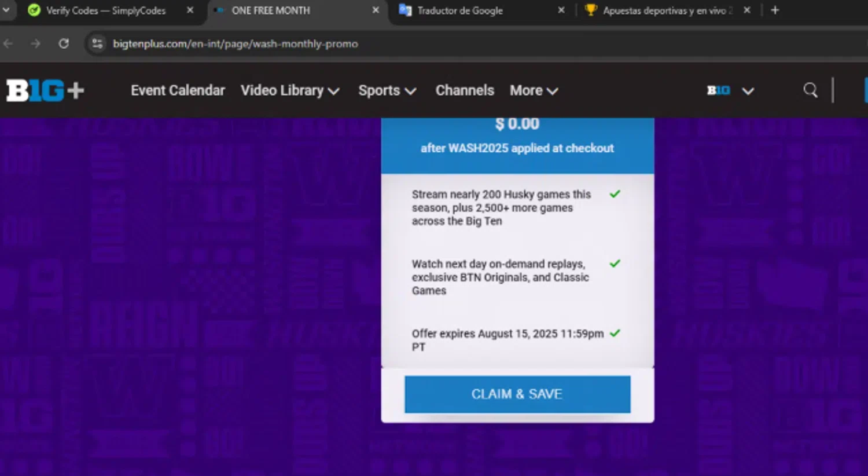Expand the Sports dropdown menu
The height and width of the screenshot is (476, 868).
coord(387,90)
